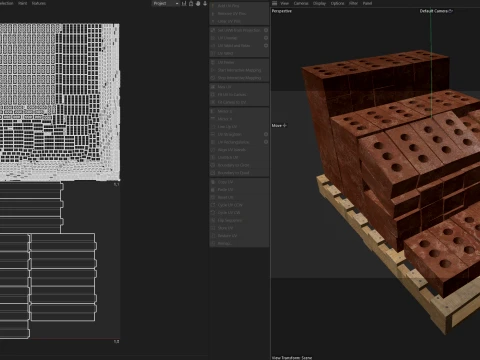Click the Cycle UV CCW icon
The image size is (480, 360).
(213, 205)
